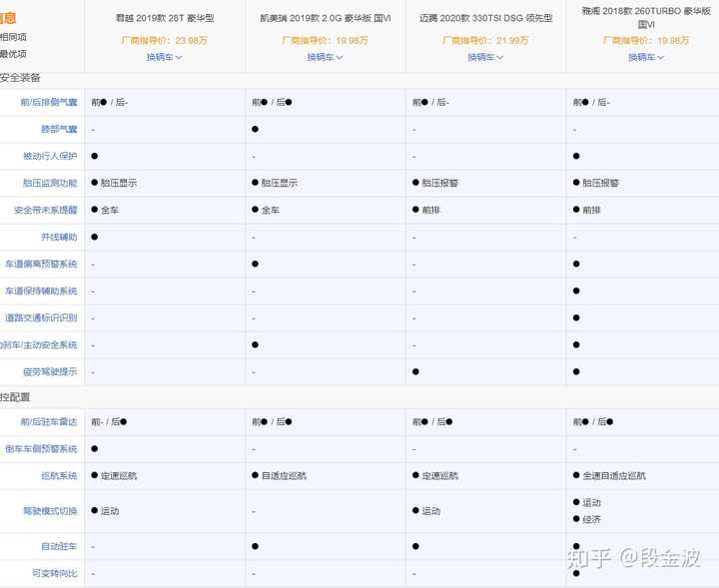Click the 23.98万 price under 君越

[191, 40]
